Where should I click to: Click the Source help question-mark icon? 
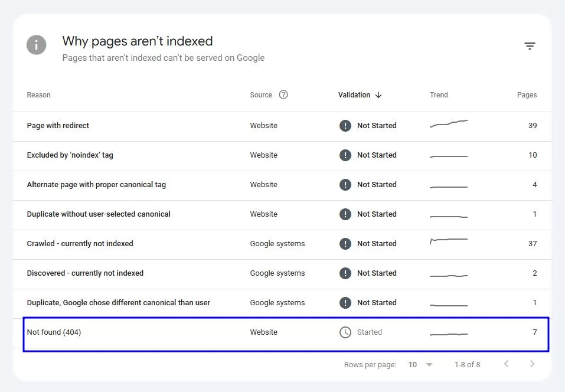(283, 94)
